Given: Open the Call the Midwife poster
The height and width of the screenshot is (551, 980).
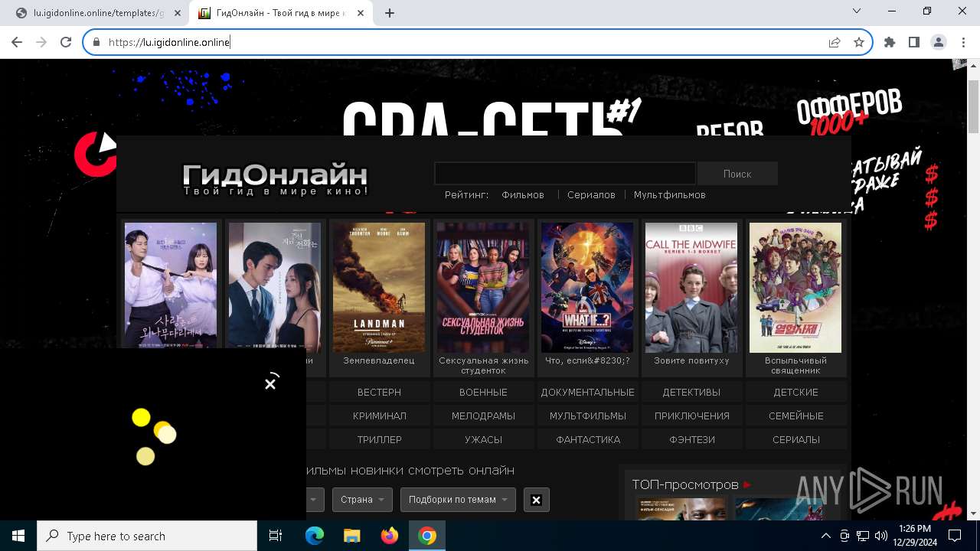Looking at the screenshot, I should [x=691, y=288].
